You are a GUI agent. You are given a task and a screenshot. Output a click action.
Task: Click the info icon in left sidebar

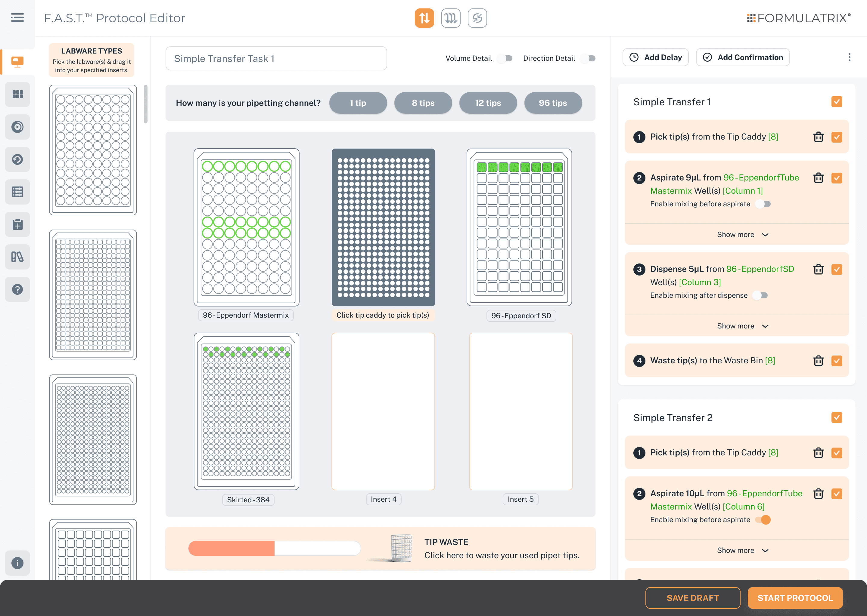pos(17,563)
